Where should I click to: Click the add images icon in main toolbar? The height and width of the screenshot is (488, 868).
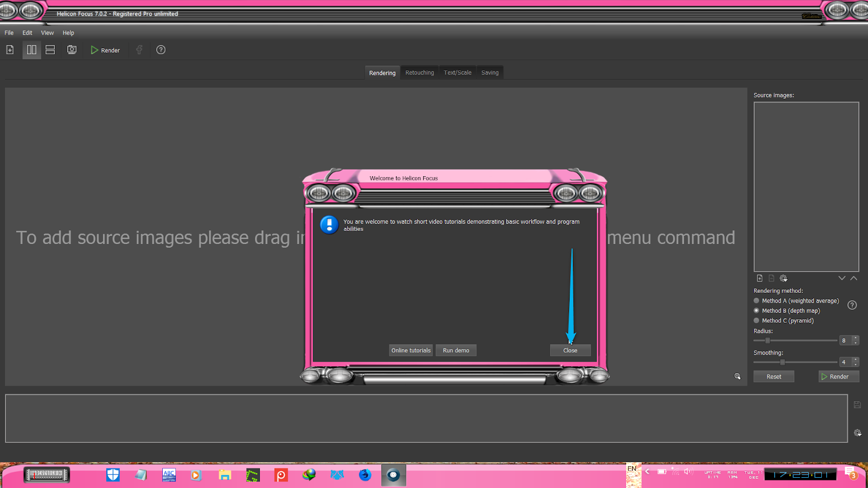(x=10, y=50)
